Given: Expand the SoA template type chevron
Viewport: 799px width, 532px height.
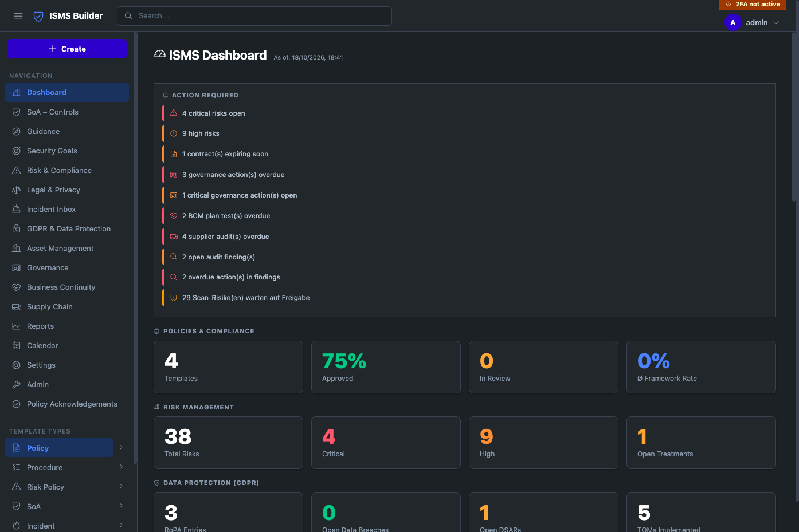Looking at the screenshot, I should [x=121, y=506].
